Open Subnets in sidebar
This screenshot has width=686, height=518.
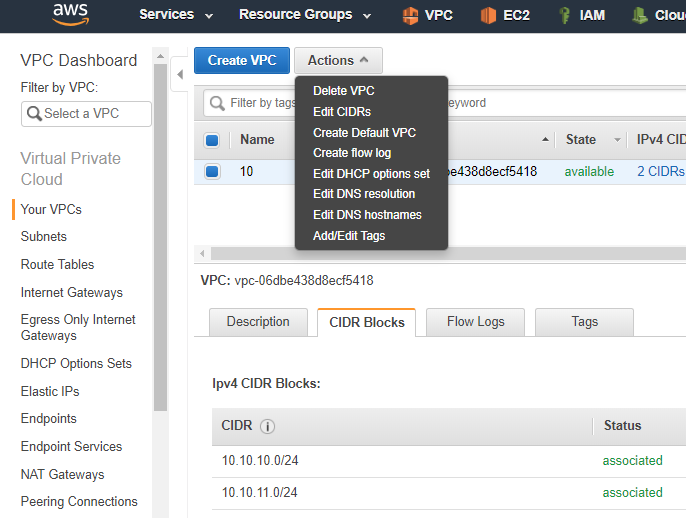tap(44, 236)
